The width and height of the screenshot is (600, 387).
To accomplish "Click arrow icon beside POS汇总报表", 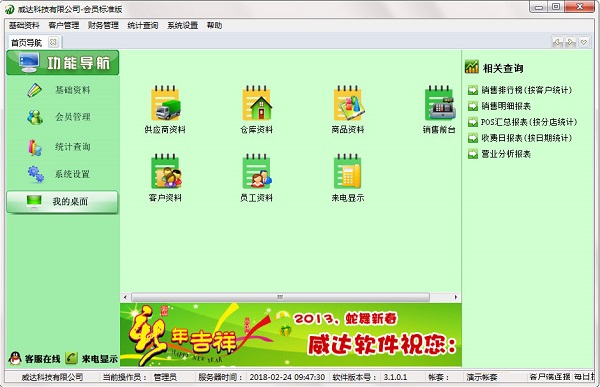I will click(473, 122).
